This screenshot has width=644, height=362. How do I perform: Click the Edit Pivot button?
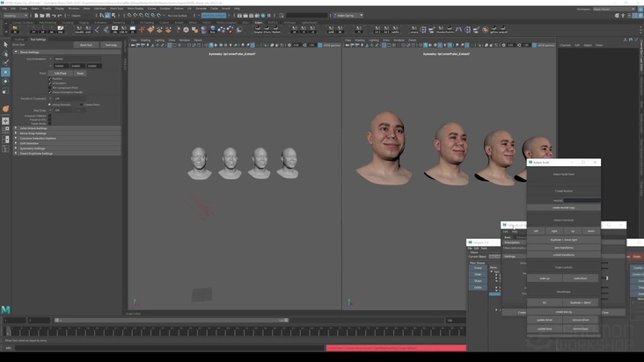(x=61, y=74)
